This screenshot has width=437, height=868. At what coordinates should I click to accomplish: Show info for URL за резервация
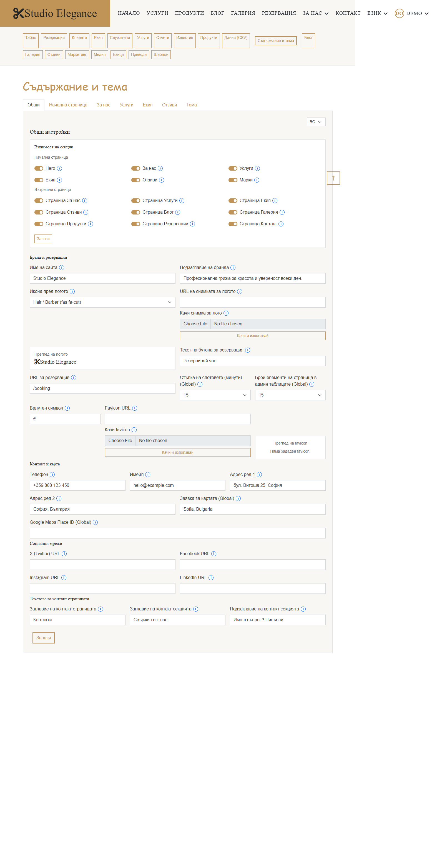click(x=73, y=377)
